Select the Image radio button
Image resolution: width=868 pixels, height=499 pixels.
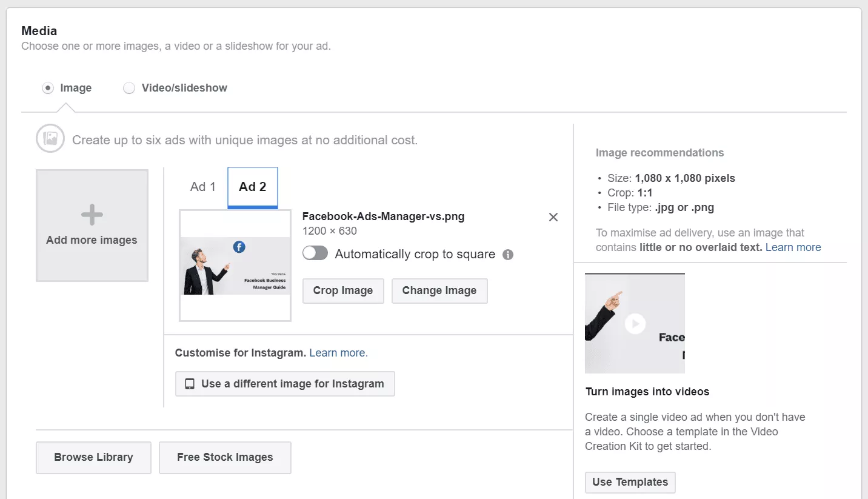(48, 88)
